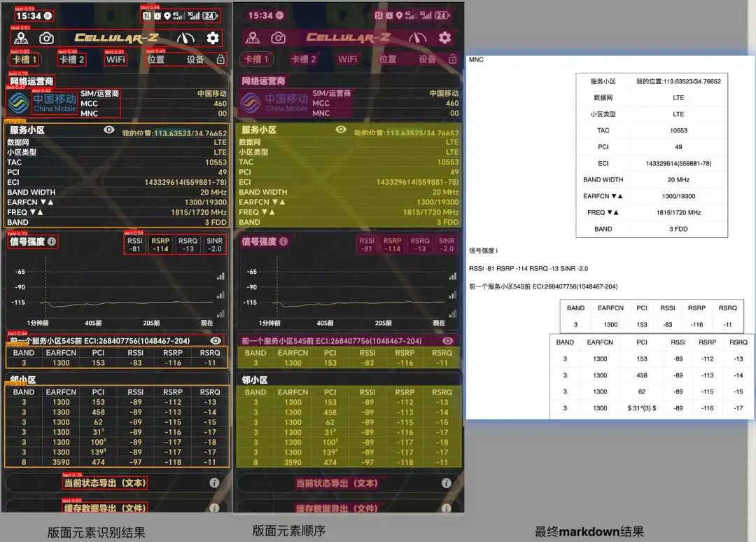Click RSSI -81 box in recognition-result screenshot
This screenshot has width=756, height=542.
134,244
